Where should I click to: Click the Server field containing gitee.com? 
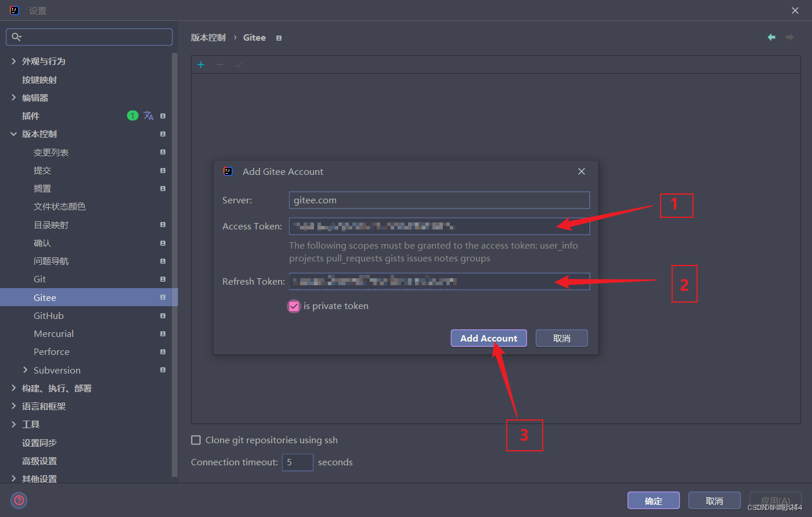(x=439, y=200)
